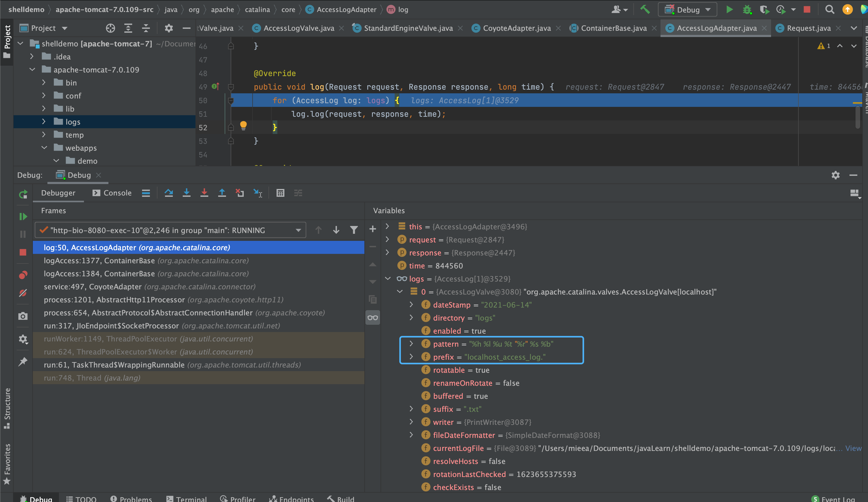This screenshot has width=868, height=502.
Task: Click the Rerun Debug icon
Action: [23, 194]
